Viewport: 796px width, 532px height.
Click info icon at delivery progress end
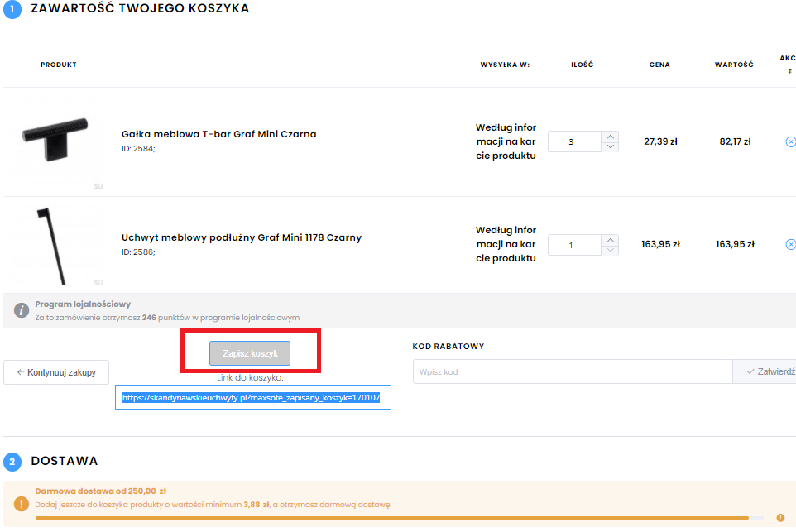tap(780, 518)
